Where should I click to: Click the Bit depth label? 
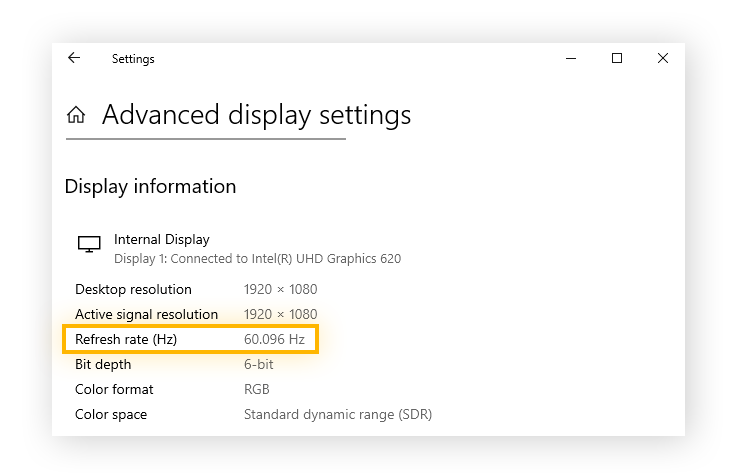point(103,364)
